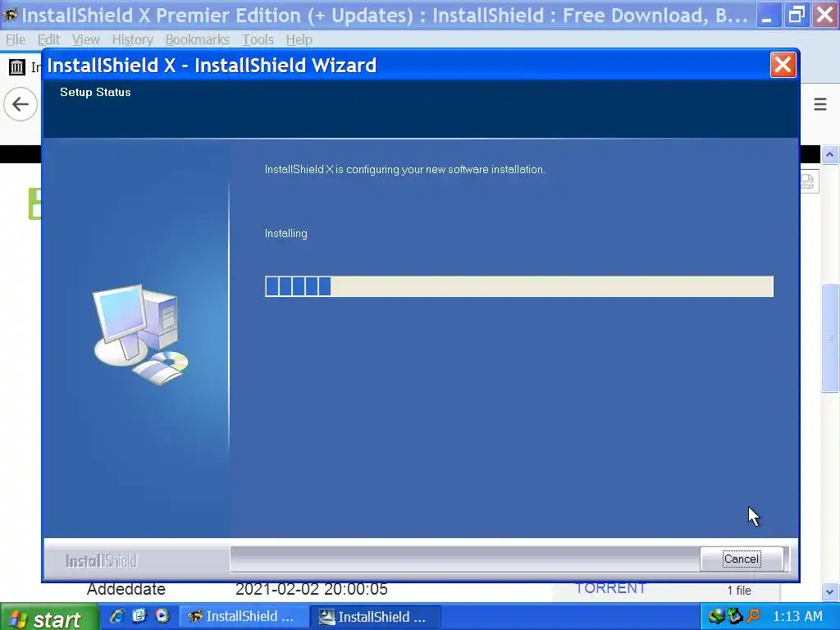Cancel the InstallShield X installation
Viewport: 840px width, 630px height.
coord(742,559)
